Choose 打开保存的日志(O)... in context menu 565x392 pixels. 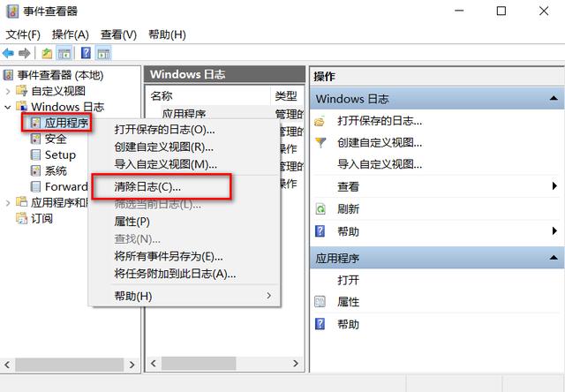(185, 130)
